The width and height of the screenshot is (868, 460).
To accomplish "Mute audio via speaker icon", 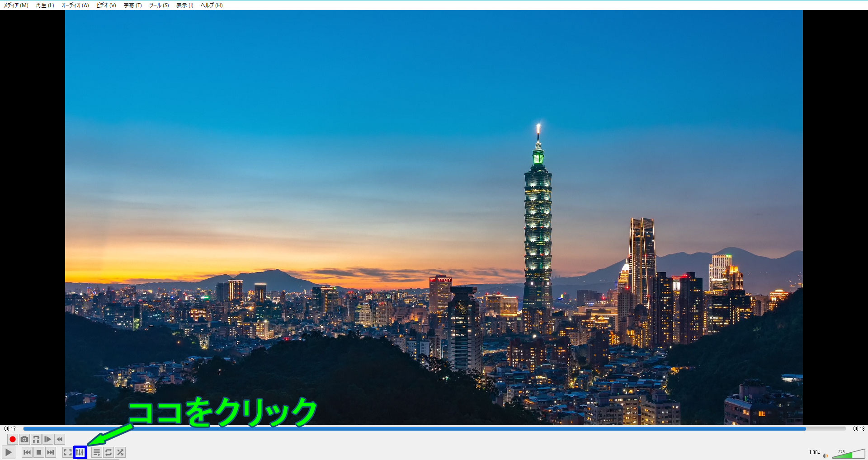I will pos(826,455).
